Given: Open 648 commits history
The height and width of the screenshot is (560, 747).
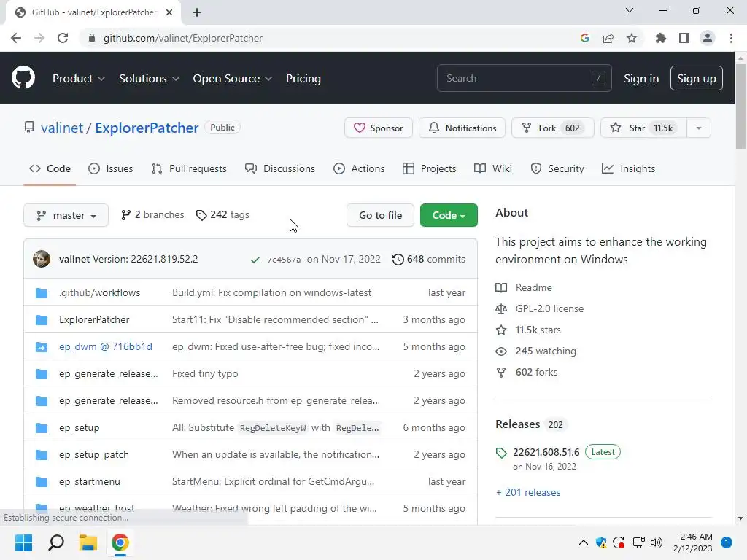Looking at the screenshot, I should coord(429,259).
